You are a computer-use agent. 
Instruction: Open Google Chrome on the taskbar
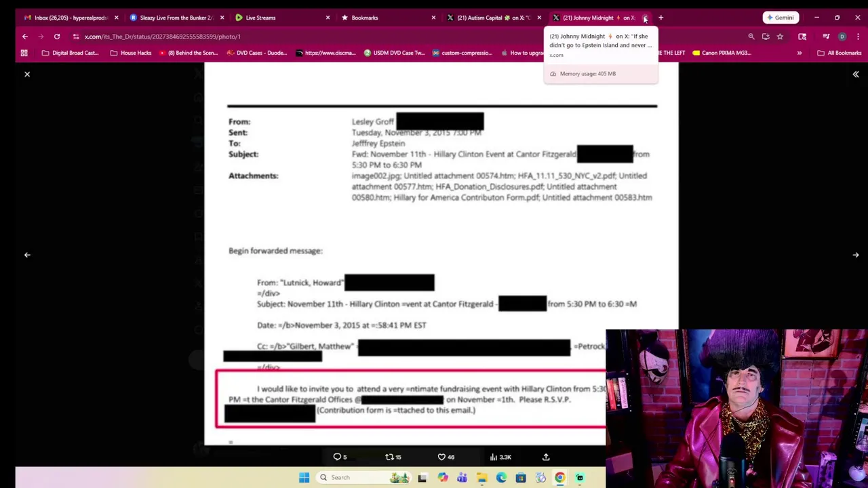click(x=560, y=478)
